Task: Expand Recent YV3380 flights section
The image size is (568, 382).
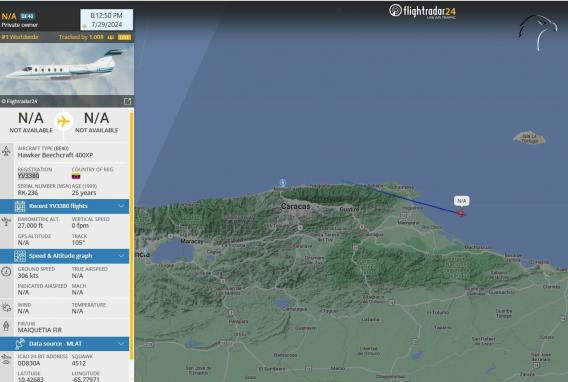Action: click(64, 206)
